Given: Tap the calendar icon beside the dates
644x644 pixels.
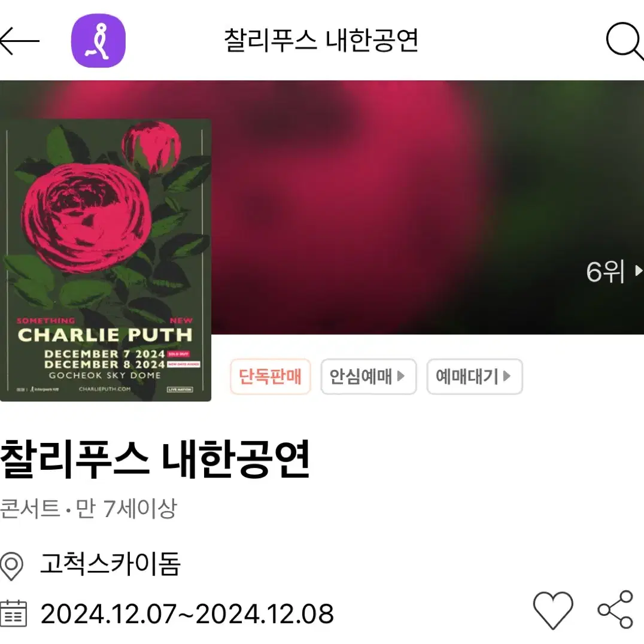Looking at the screenshot, I should coord(13,613).
